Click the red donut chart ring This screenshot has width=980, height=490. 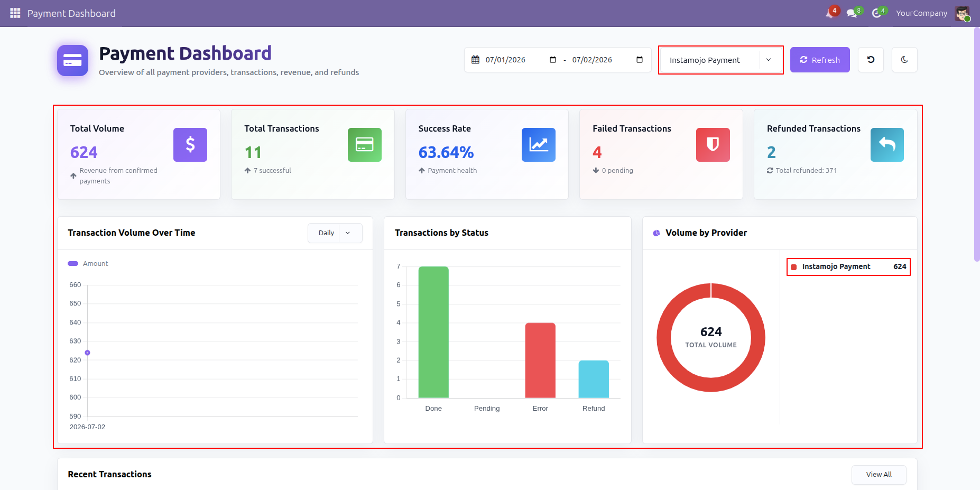664,337
